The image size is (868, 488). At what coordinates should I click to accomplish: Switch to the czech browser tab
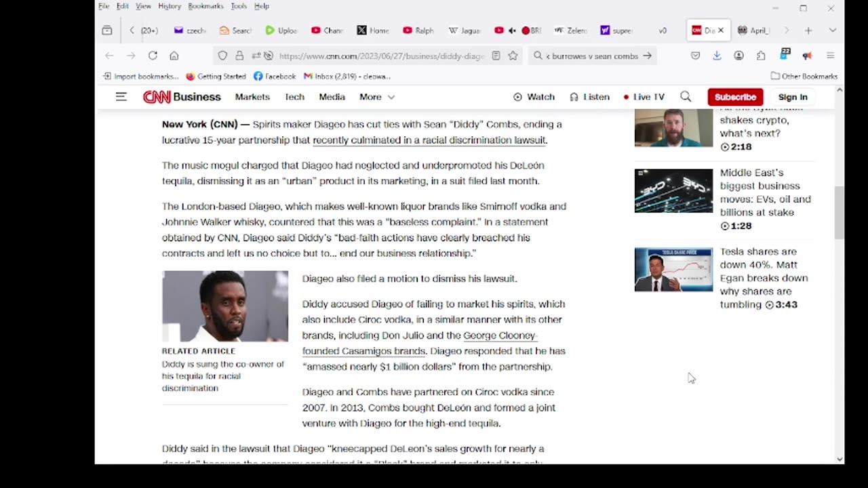pos(189,30)
